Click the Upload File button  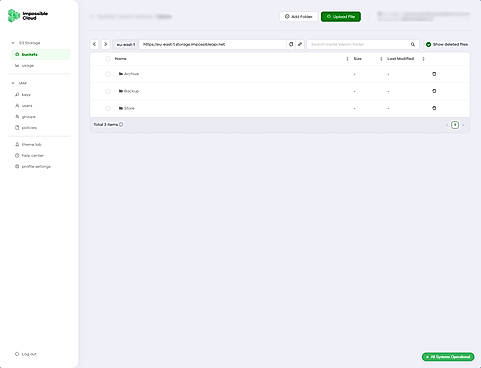click(341, 17)
